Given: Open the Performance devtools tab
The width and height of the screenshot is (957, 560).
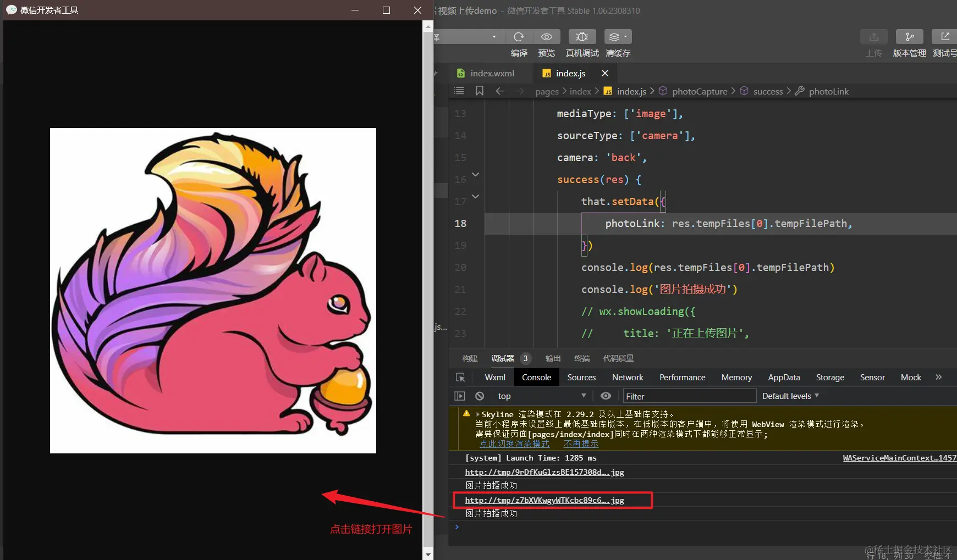Looking at the screenshot, I should [x=682, y=378].
